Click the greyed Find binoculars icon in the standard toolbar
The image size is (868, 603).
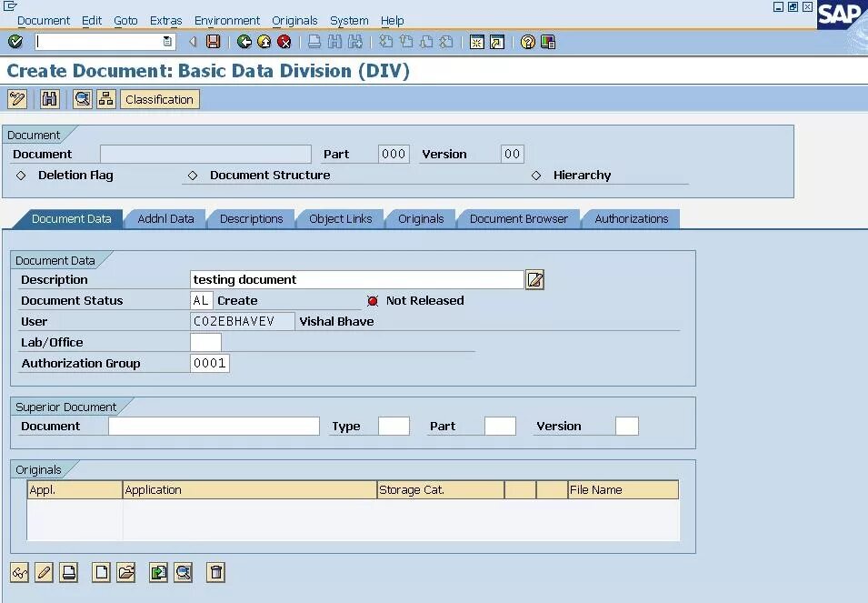[x=334, y=42]
